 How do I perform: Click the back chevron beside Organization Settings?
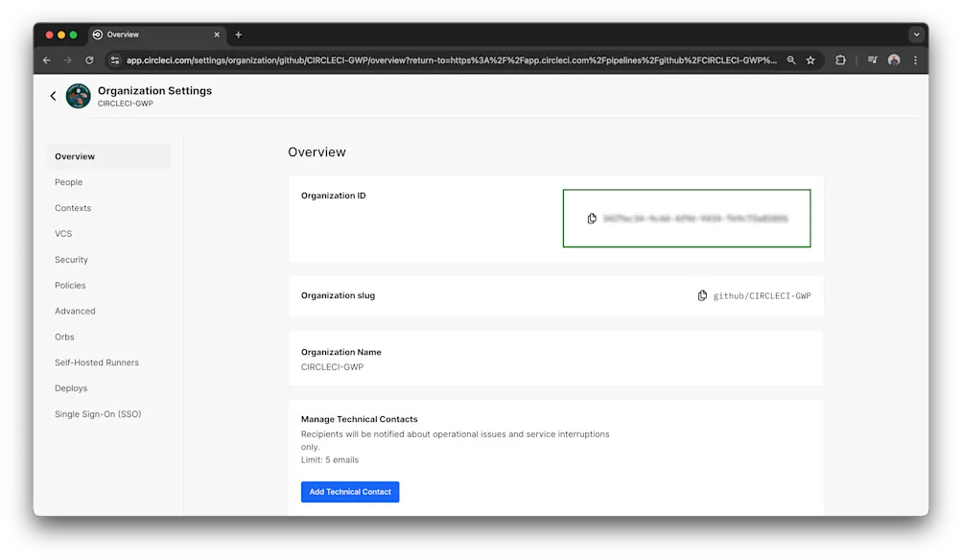click(54, 96)
